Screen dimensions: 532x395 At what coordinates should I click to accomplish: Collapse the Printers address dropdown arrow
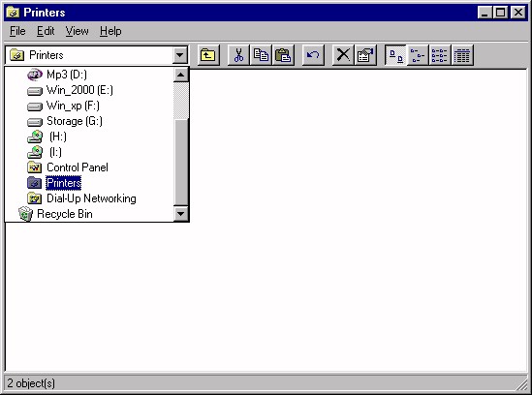tap(180, 55)
